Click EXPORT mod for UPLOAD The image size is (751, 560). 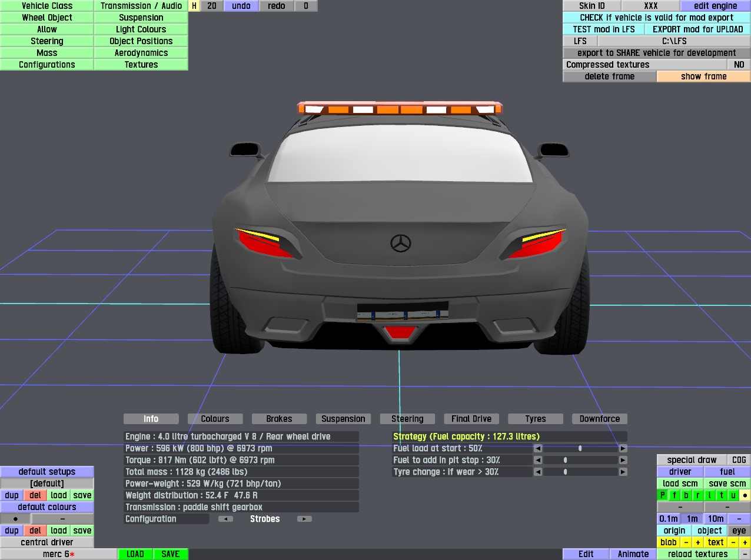698,29
